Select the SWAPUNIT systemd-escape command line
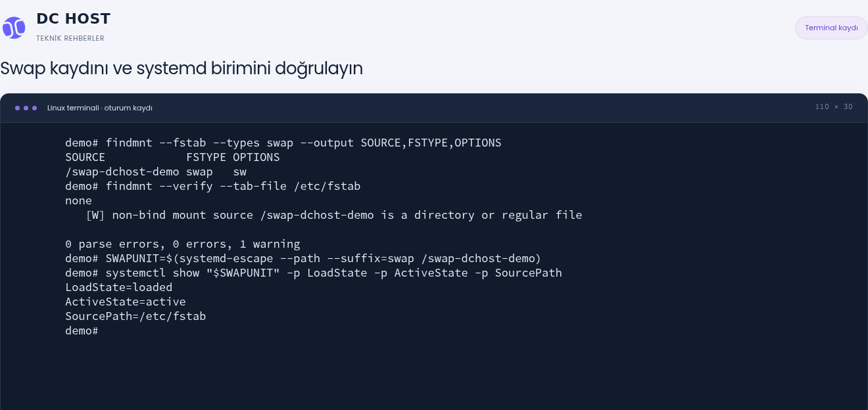Screen dimensions: 868x410 tap(303, 258)
